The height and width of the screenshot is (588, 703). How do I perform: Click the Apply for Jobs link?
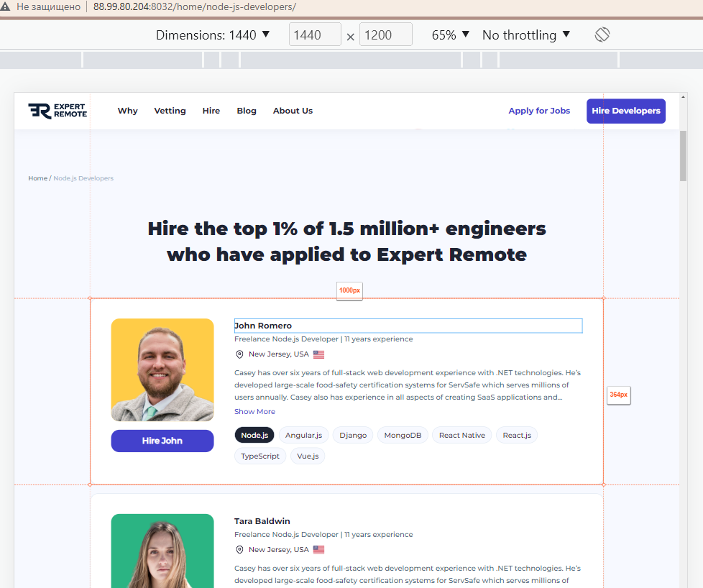tap(539, 111)
